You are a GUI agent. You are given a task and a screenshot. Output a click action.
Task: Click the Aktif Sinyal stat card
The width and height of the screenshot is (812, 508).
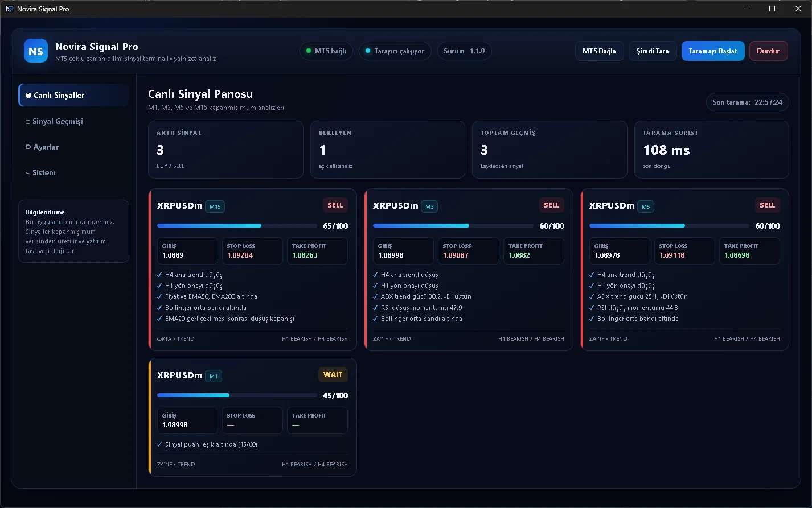(x=225, y=150)
